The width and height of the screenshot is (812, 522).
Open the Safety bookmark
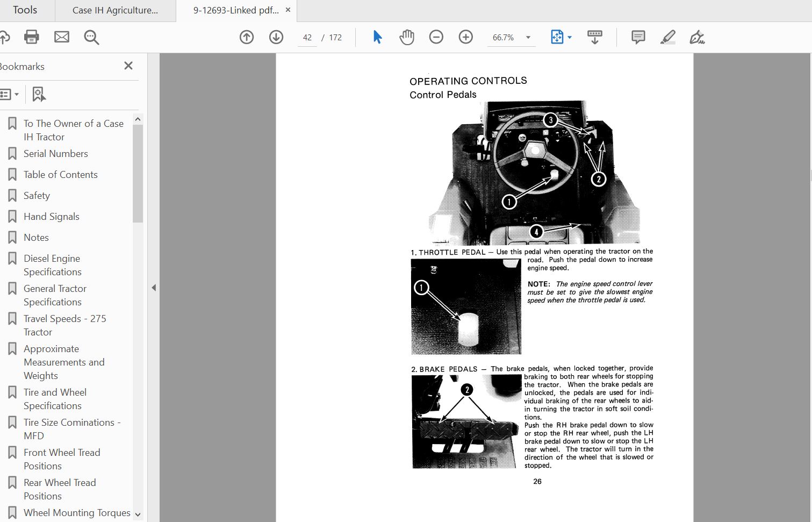tap(37, 196)
